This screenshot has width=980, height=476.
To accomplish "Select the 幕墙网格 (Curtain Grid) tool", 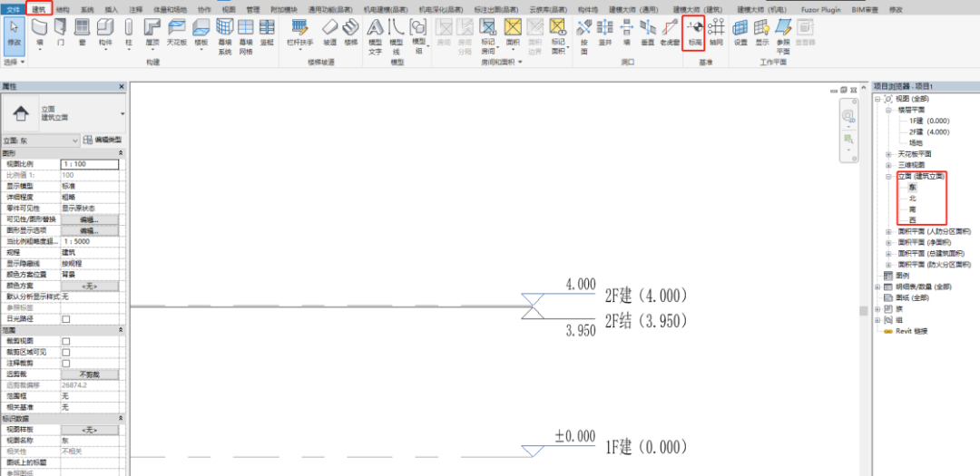I will coord(246,37).
